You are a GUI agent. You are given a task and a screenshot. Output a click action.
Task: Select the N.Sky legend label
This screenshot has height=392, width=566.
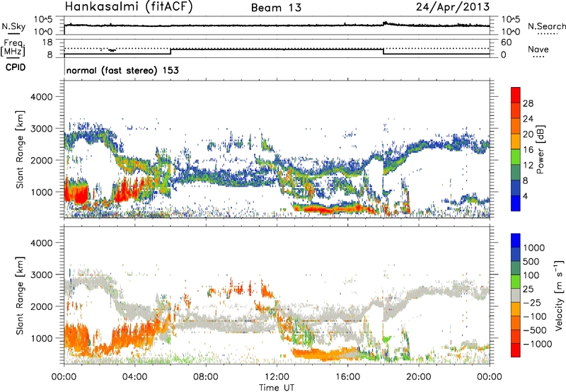coord(13,27)
